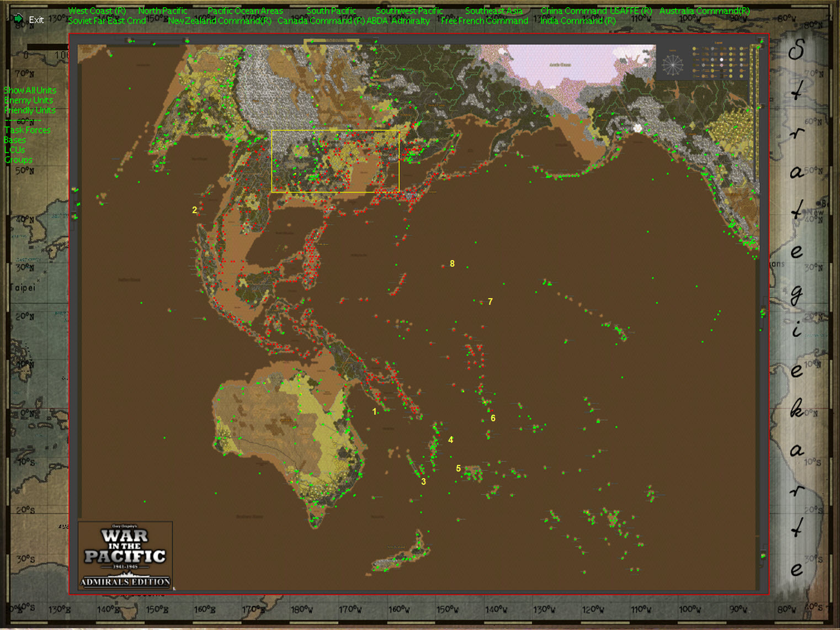840x630 pixels.
Task: Filter by Free French Command
Action: click(485, 20)
